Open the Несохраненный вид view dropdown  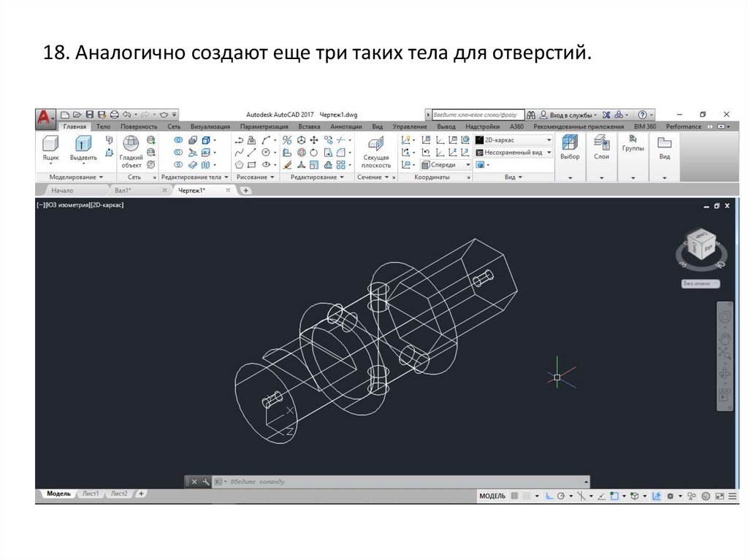(514, 153)
